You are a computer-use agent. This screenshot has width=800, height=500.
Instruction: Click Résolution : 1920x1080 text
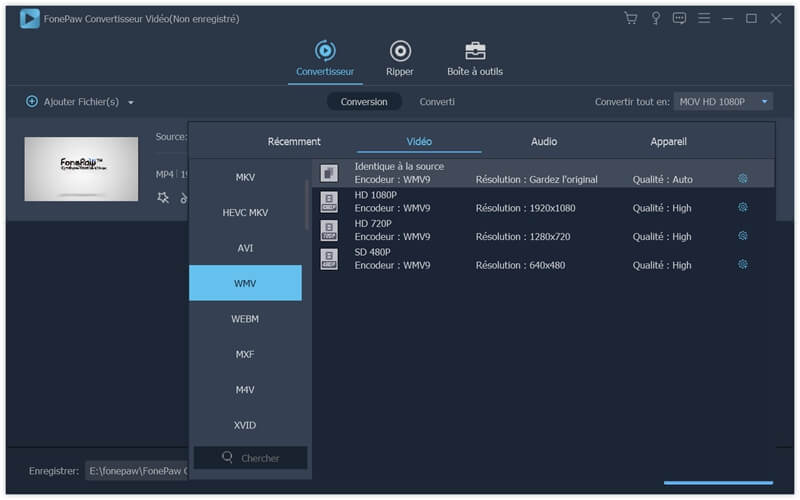tap(525, 208)
